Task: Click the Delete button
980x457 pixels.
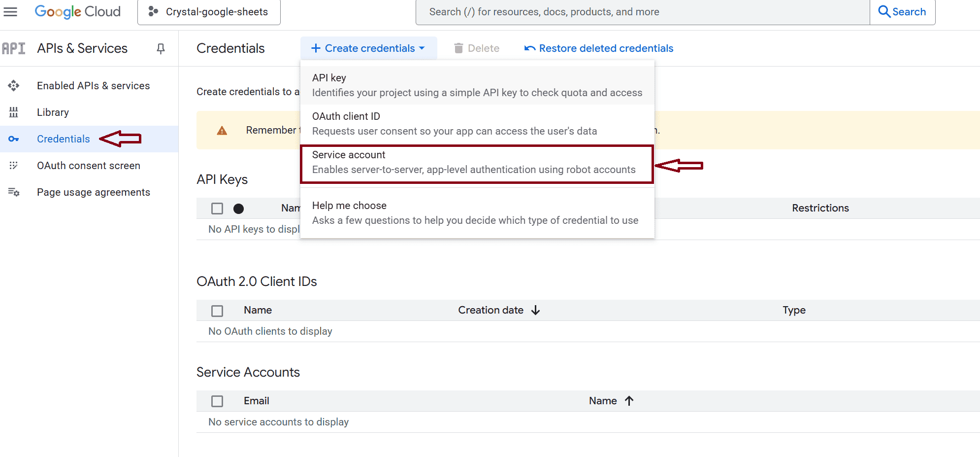Action: pyautogui.click(x=476, y=48)
